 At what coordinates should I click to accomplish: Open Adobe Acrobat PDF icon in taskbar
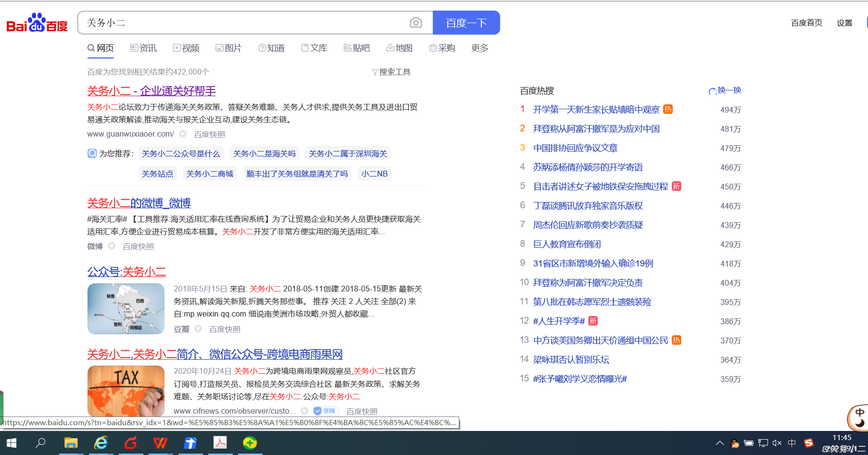click(220, 443)
